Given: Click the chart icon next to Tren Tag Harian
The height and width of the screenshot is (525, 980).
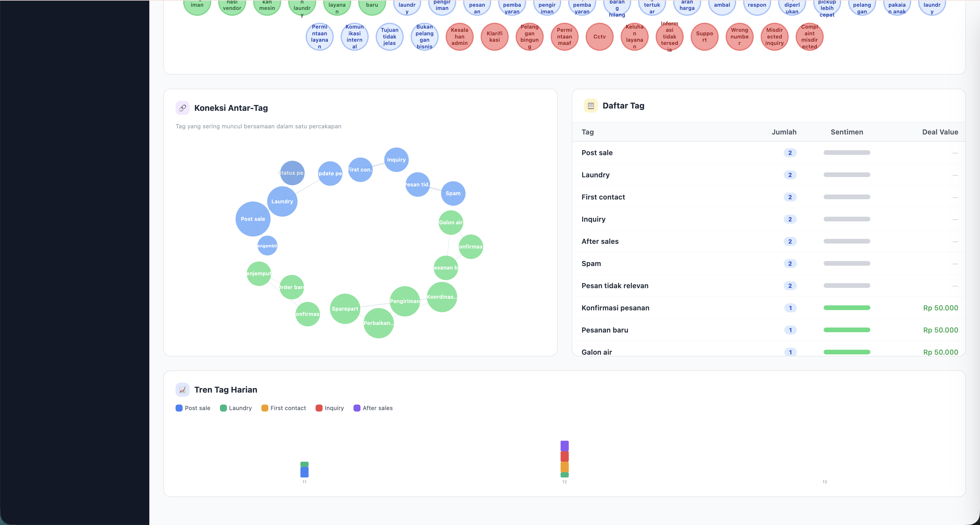Looking at the screenshot, I should tap(183, 389).
